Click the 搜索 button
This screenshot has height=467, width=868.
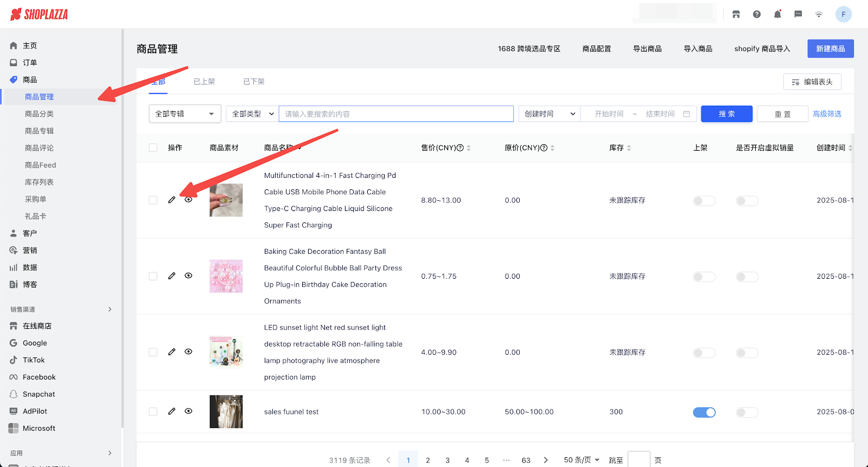tap(727, 114)
